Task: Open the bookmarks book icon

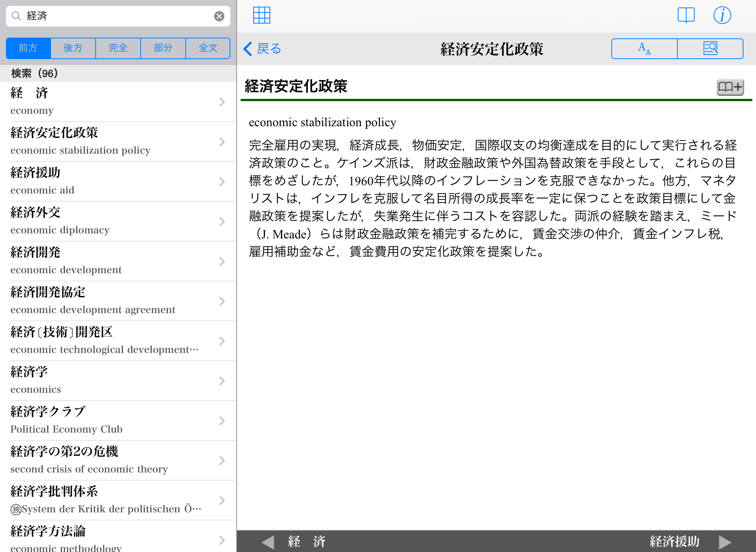Action: tap(686, 15)
